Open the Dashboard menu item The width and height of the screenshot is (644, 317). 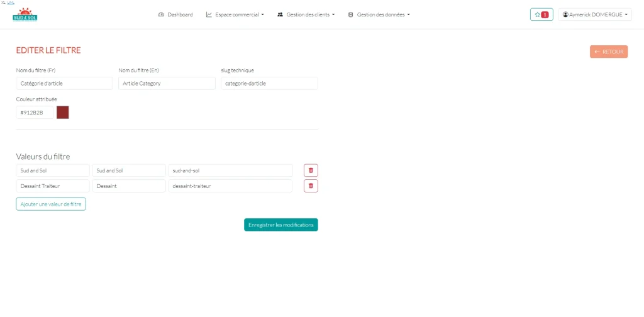(x=175, y=14)
